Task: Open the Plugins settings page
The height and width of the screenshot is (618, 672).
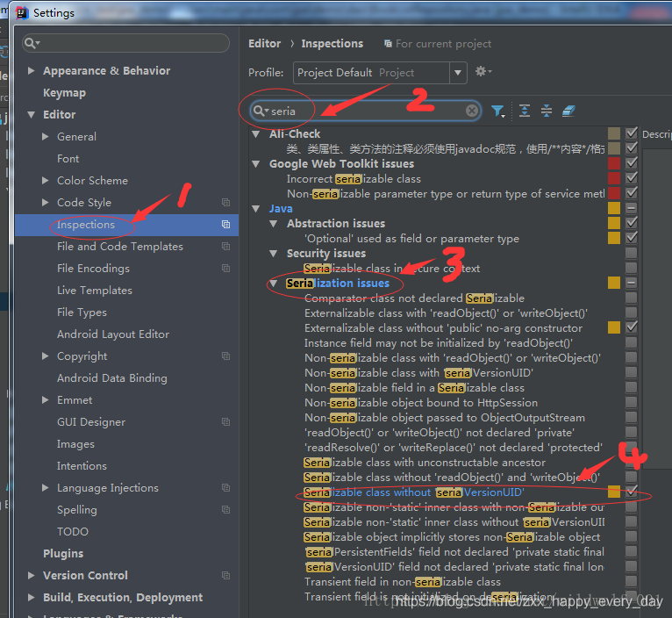Action: pos(63,554)
